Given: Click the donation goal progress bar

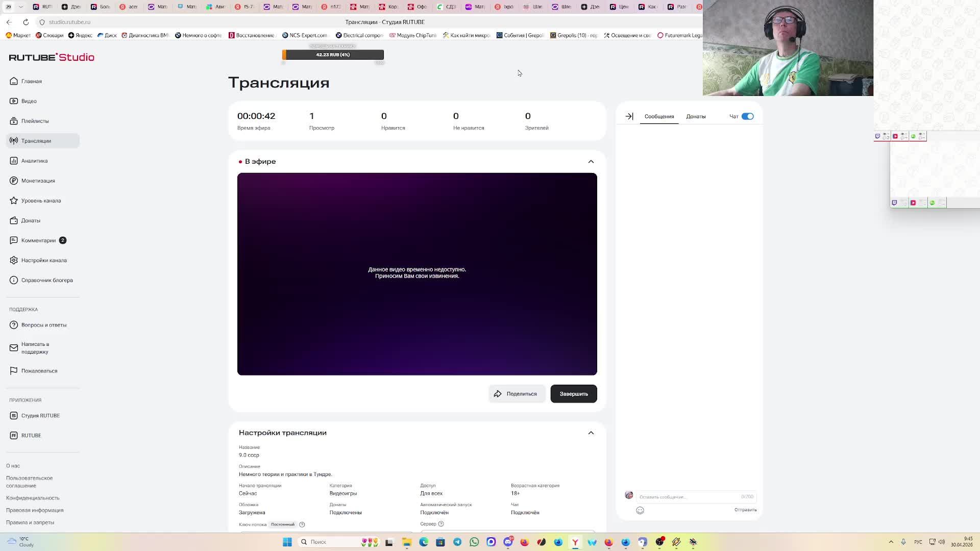Looking at the screenshot, I should point(333,55).
